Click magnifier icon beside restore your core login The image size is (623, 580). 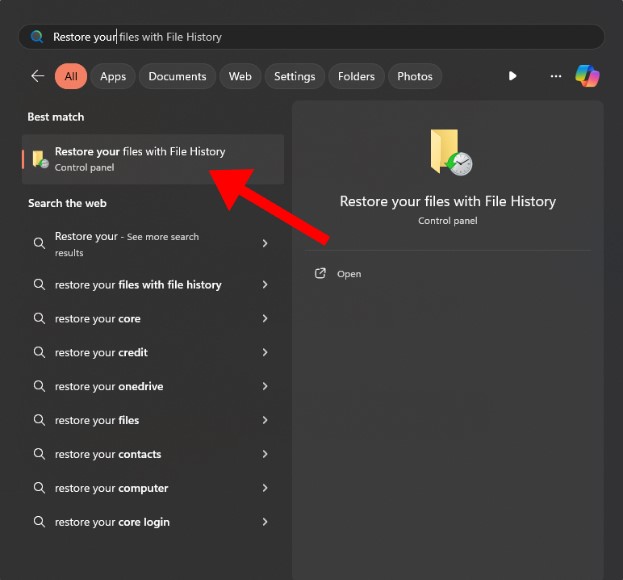pyautogui.click(x=39, y=521)
